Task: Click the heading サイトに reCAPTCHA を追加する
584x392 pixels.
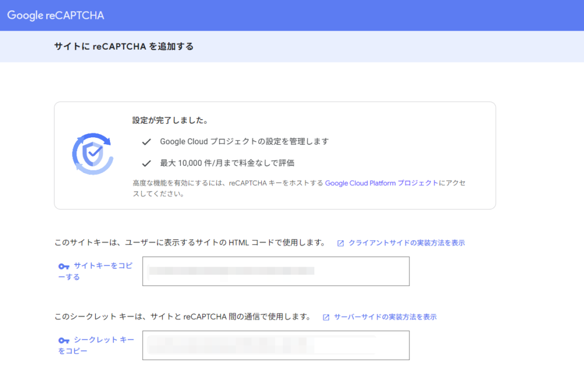Action: coord(124,47)
